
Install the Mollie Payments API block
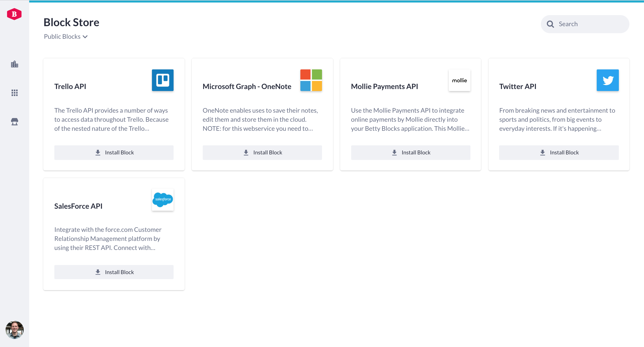click(411, 153)
